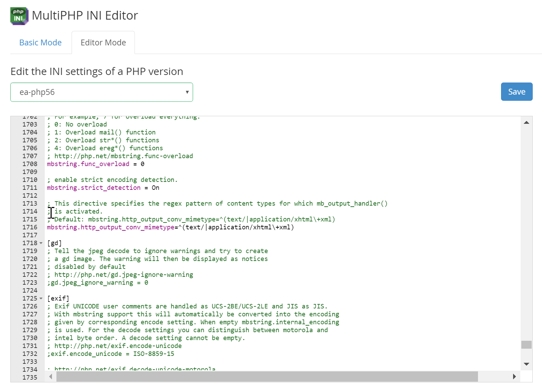Collapse the [gd] section fold arrow
Screen dimensions: 542x392
pyautogui.click(x=41, y=243)
